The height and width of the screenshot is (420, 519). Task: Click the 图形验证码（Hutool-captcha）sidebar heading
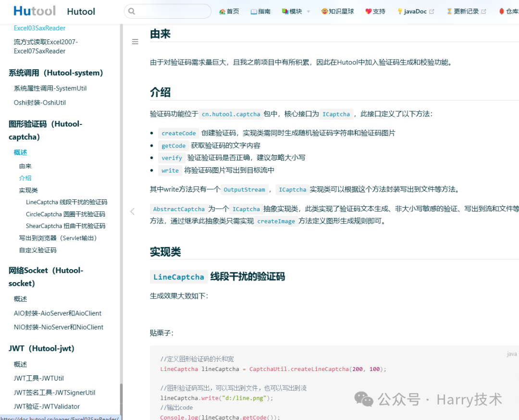click(x=45, y=130)
